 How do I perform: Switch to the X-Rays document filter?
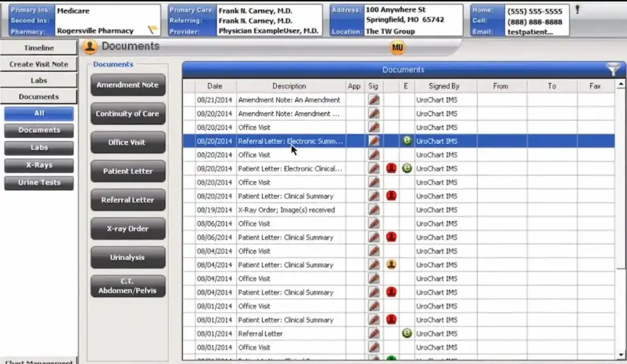(x=39, y=165)
